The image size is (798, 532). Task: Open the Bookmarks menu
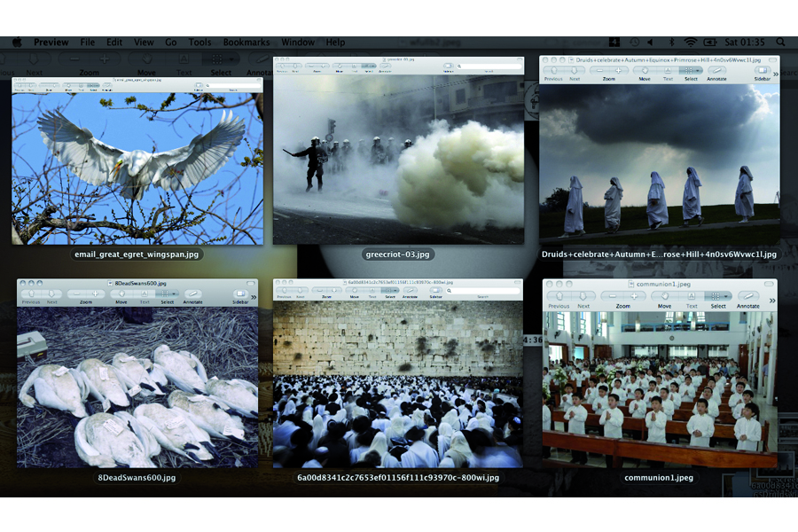tap(246, 43)
